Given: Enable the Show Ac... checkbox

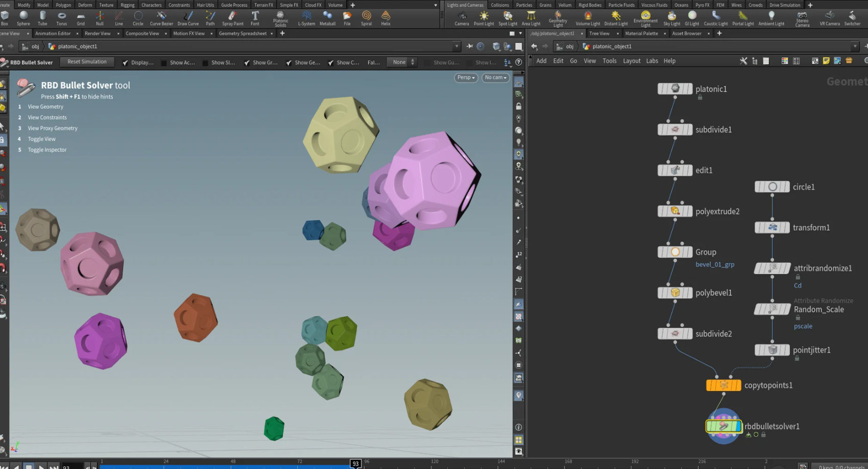Looking at the screenshot, I should 164,63.
